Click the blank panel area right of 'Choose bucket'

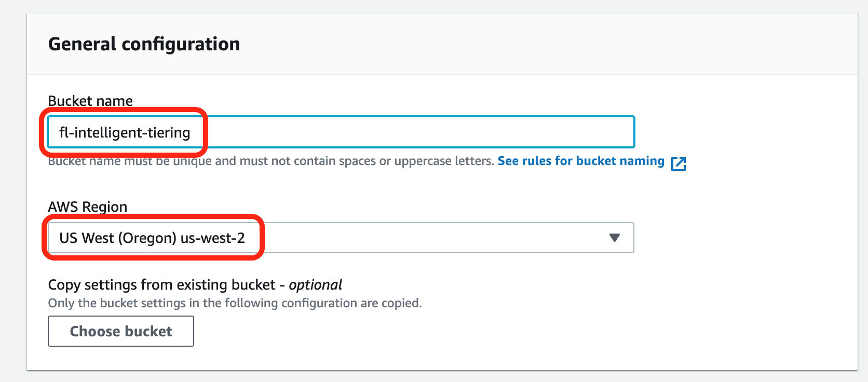(467, 331)
